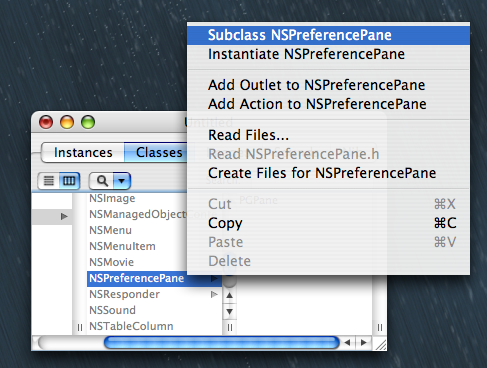Screen dimensions: 487x368
Task: Select Instantiate NSPreferencePane menu entry
Action: point(328,54)
